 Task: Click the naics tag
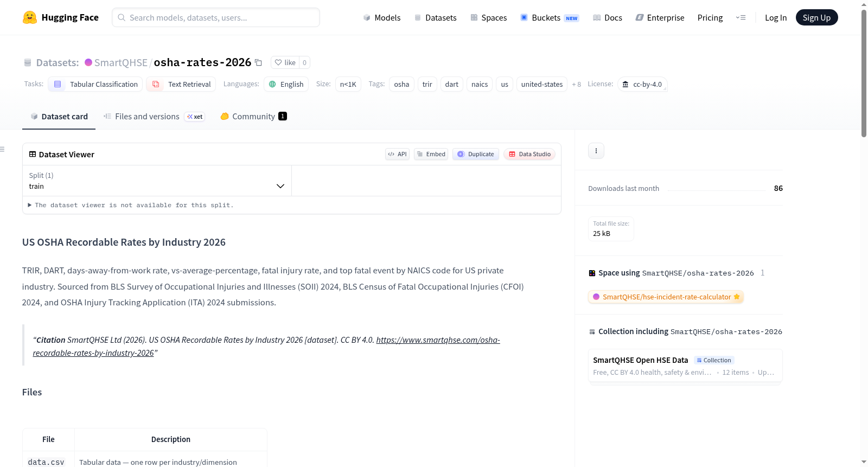(480, 84)
